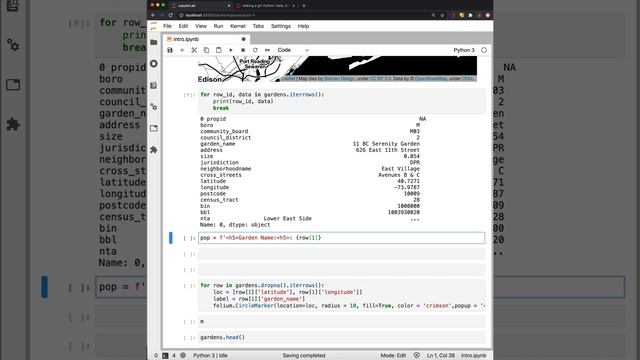
Task: Open the File Browser sidebar icon
Action: [154, 42]
